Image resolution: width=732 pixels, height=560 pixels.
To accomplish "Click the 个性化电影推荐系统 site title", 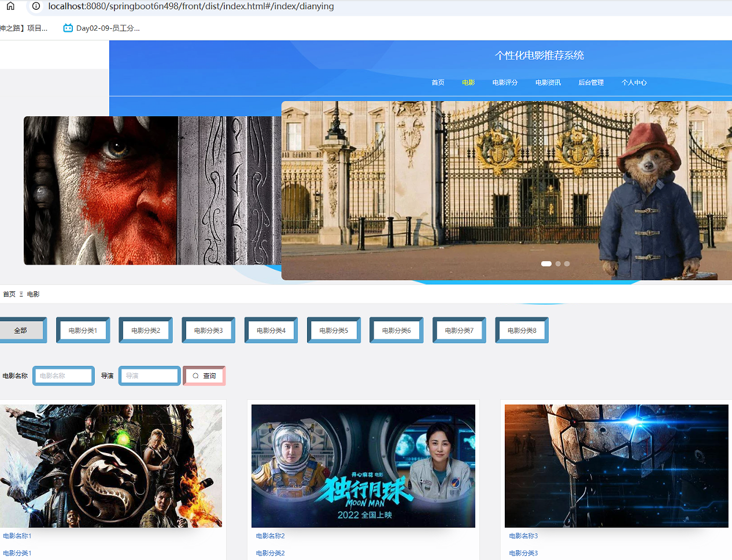I will (539, 55).
